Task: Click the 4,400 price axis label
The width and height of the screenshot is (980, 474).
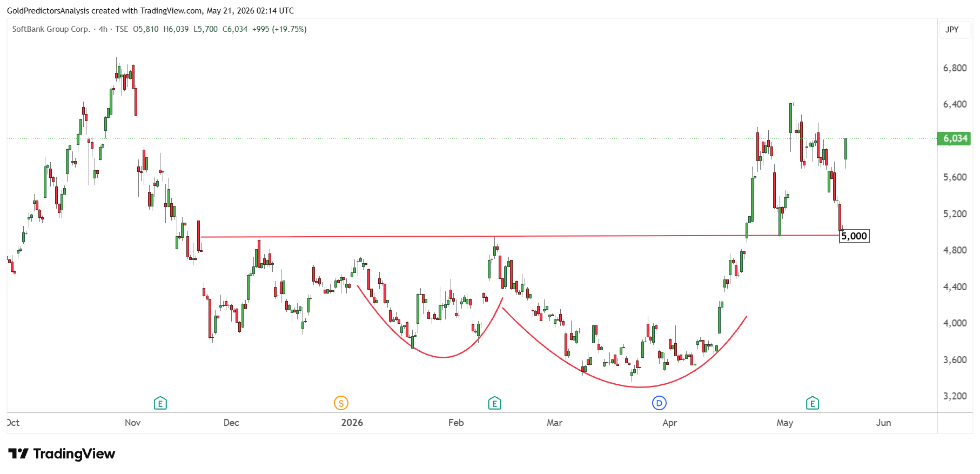Action: (x=955, y=287)
